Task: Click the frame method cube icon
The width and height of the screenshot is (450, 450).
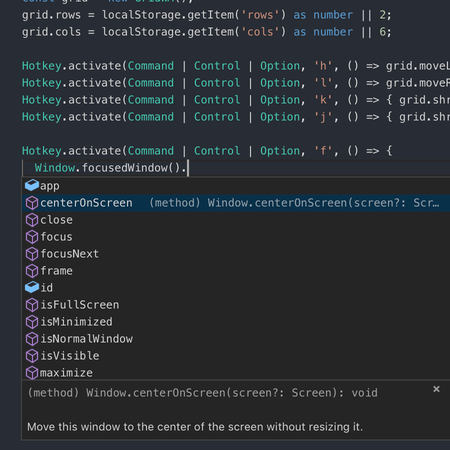Action: coord(32,271)
